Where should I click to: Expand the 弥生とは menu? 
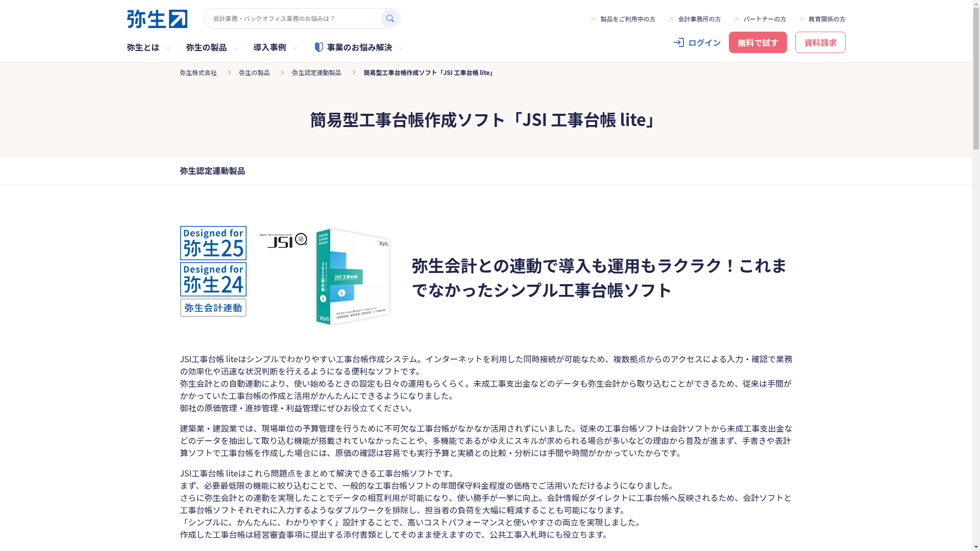(148, 47)
